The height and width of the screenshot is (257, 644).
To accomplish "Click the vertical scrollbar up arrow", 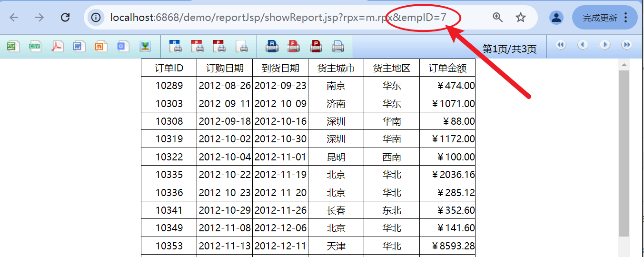I will tap(624, 64).
